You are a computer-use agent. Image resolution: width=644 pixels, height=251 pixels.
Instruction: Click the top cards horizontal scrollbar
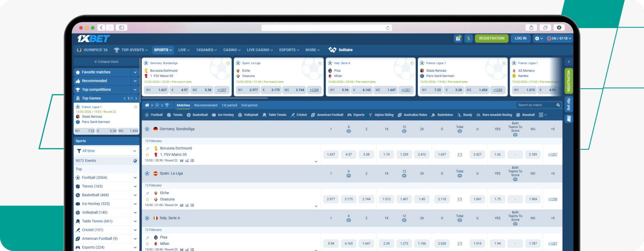205,98
